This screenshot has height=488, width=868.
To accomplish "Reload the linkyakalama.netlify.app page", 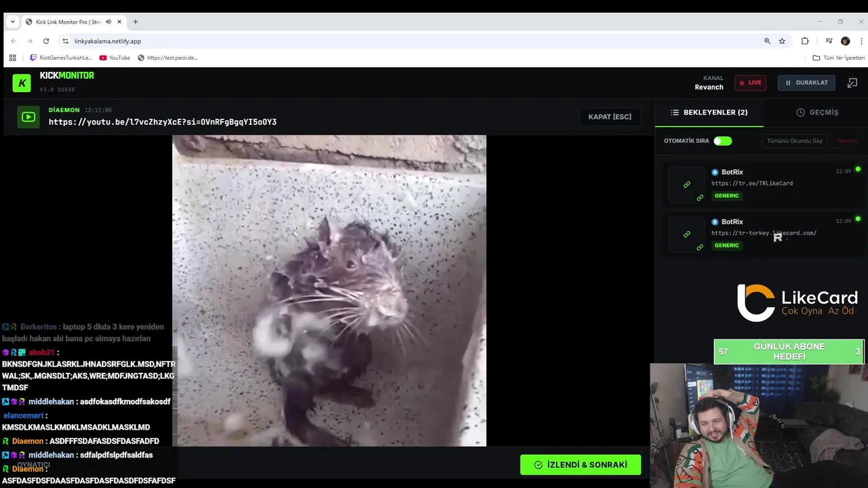I will (x=46, y=41).
